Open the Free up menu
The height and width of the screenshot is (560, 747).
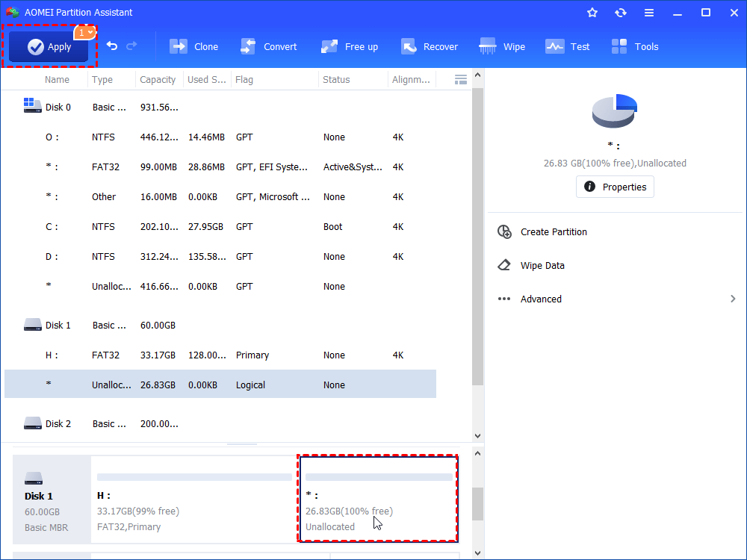tap(349, 46)
